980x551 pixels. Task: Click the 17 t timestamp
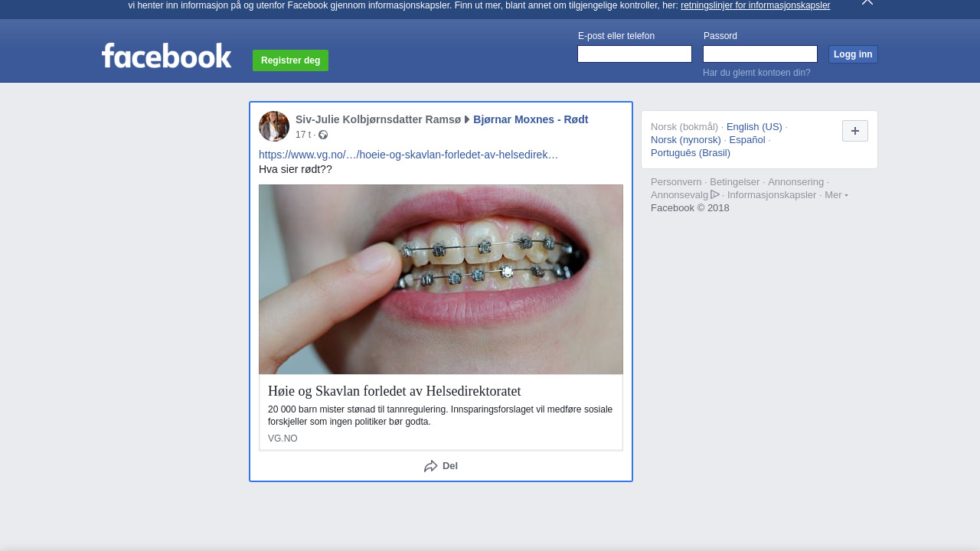click(x=303, y=135)
